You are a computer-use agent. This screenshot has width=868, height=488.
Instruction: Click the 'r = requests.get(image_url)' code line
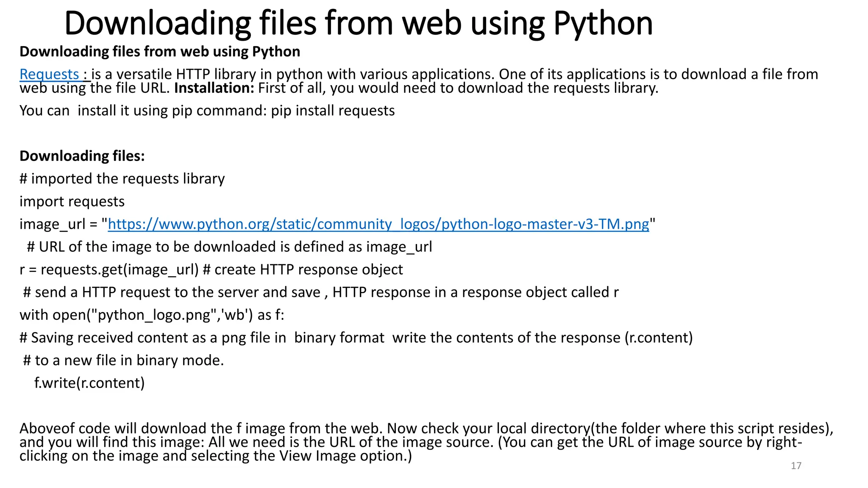[109, 270]
